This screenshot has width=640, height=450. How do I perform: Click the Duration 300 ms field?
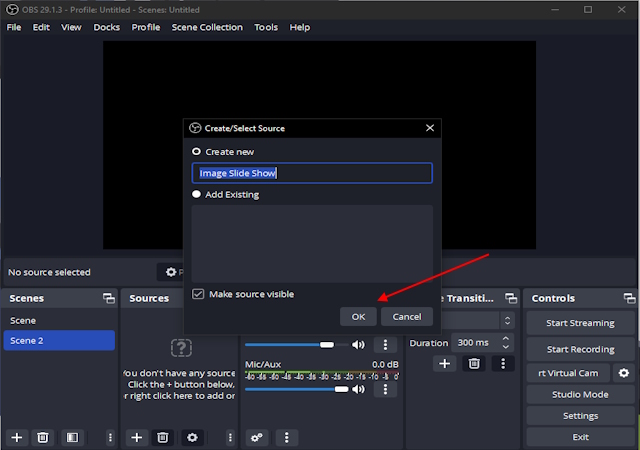coord(482,343)
